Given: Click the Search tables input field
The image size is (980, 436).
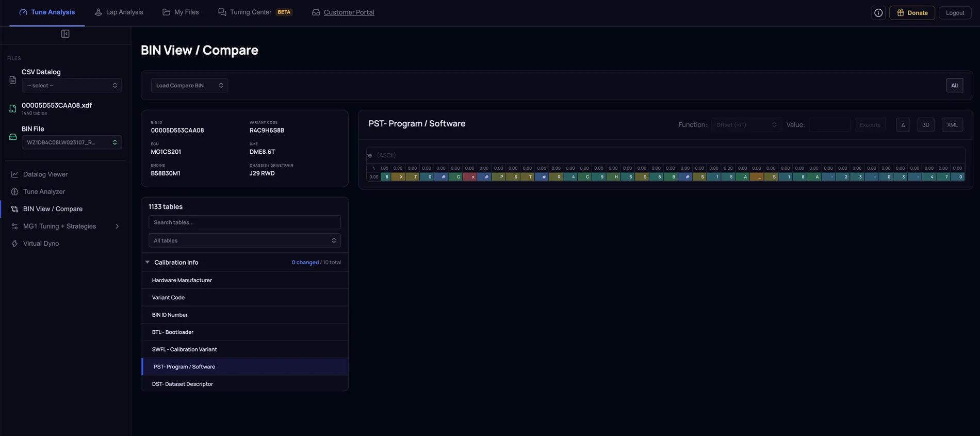Looking at the screenshot, I should coord(244,222).
